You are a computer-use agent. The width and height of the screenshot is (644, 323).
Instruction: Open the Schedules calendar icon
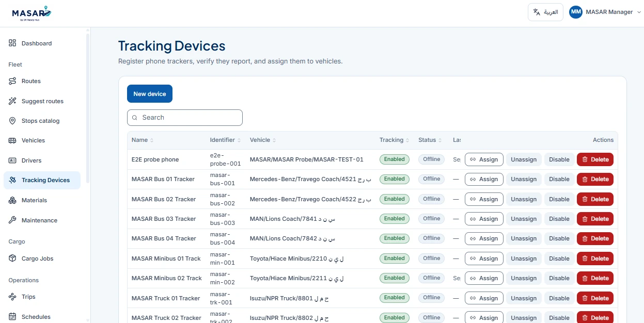(x=12, y=317)
